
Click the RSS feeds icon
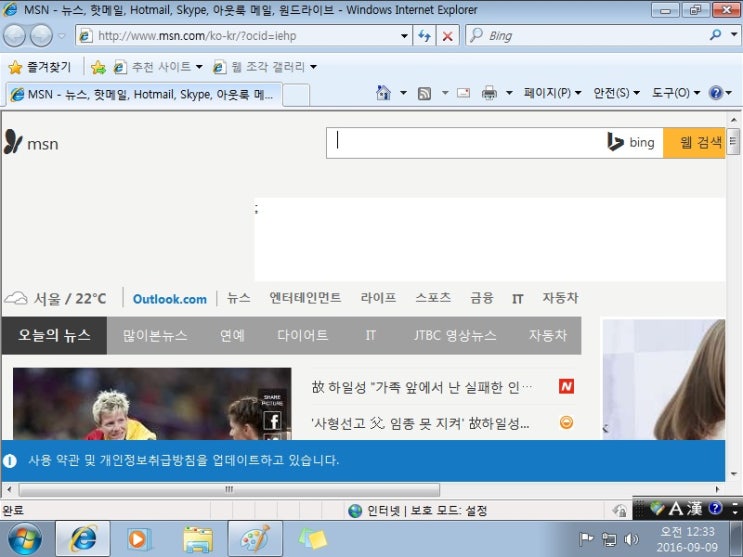[x=424, y=93]
